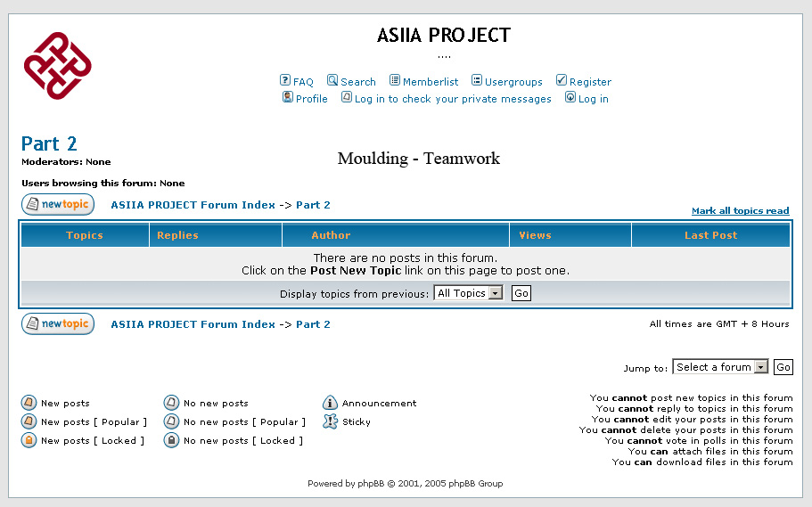Image resolution: width=812 pixels, height=507 pixels.
Task: Click the red ASIIA Project logo
Action: (58, 65)
